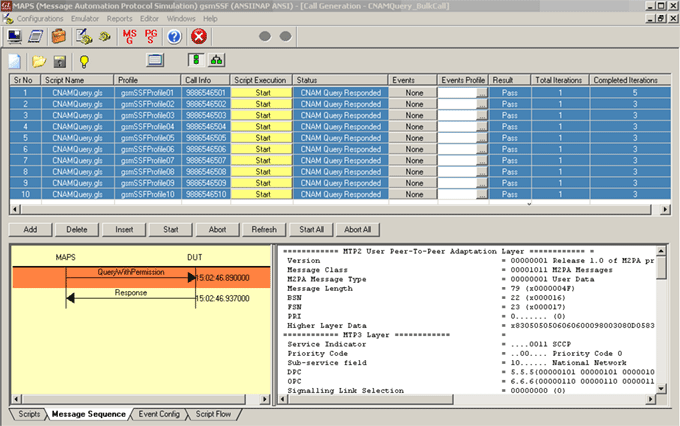This screenshot has height=426, width=680.
Task: Open Events Profile browse button in row 1
Action: (x=481, y=93)
